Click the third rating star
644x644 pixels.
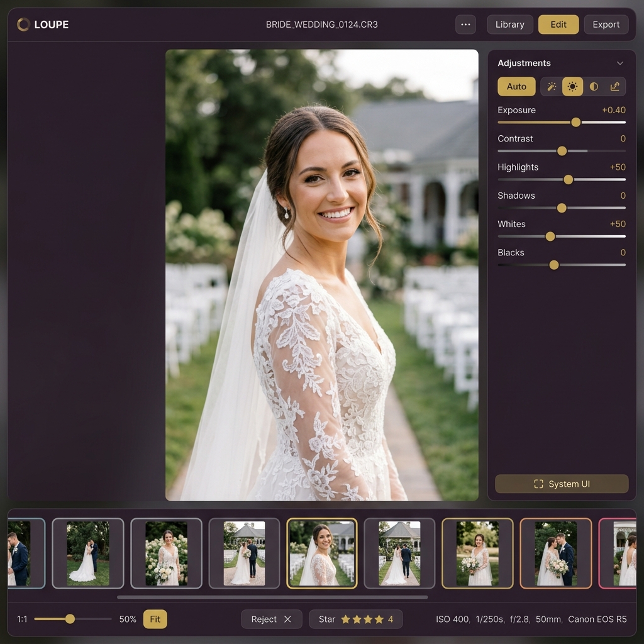point(368,619)
